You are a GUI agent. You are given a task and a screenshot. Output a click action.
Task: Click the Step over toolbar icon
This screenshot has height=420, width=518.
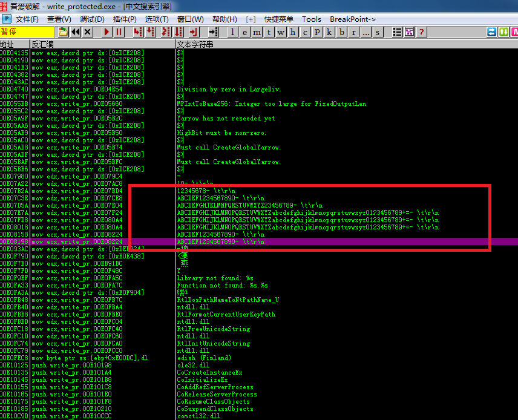[x=151, y=32]
